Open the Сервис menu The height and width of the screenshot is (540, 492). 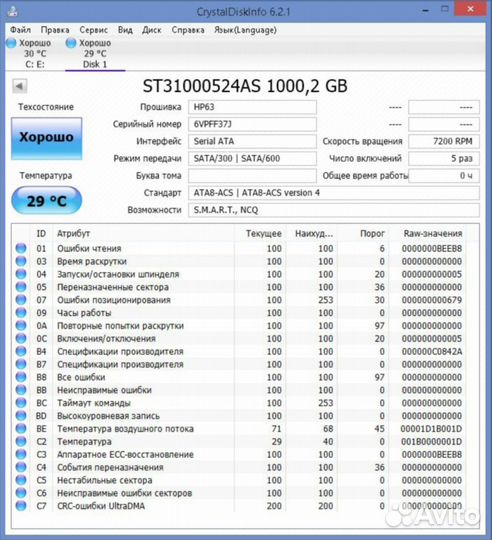(94, 30)
